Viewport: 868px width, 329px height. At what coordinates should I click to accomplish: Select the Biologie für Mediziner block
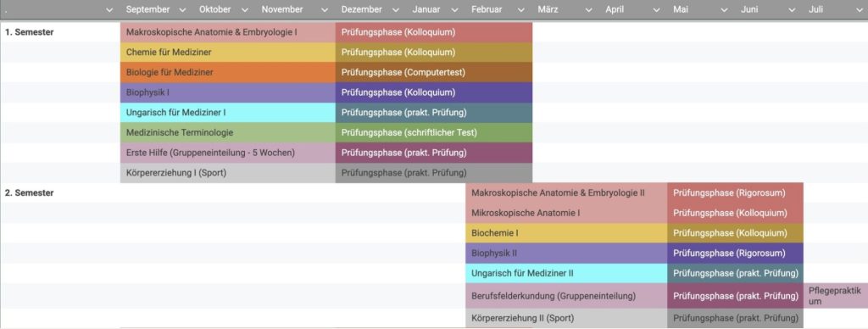pos(227,72)
